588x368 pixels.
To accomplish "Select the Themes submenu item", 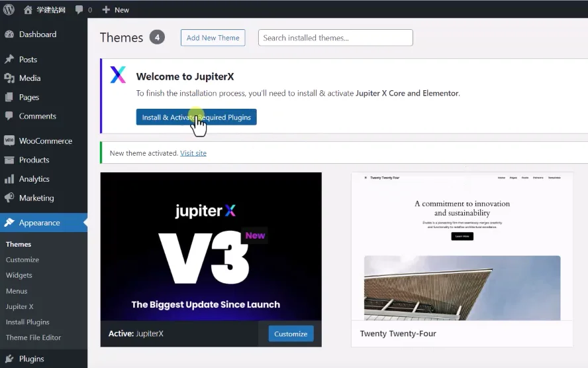I will (x=19, y=244).
